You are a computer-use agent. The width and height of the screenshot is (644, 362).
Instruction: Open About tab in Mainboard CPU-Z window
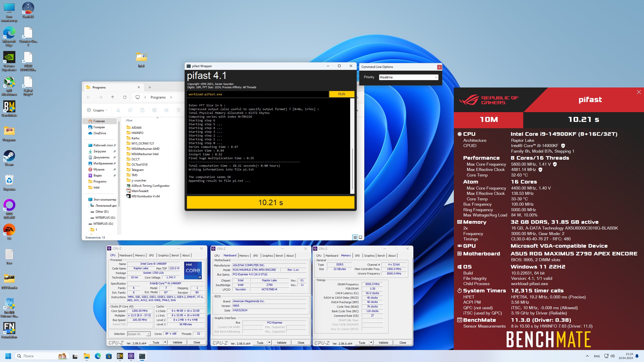(290, 256)
